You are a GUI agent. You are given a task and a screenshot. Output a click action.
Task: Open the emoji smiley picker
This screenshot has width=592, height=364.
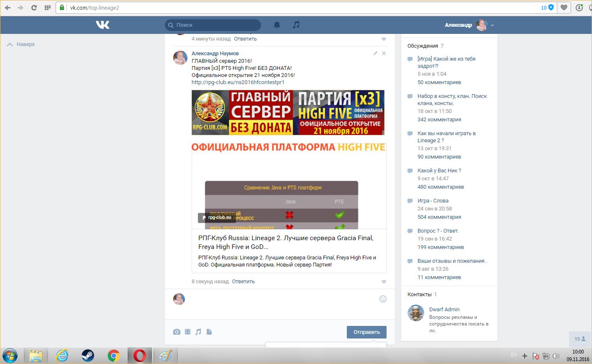(x=383, y=299)
